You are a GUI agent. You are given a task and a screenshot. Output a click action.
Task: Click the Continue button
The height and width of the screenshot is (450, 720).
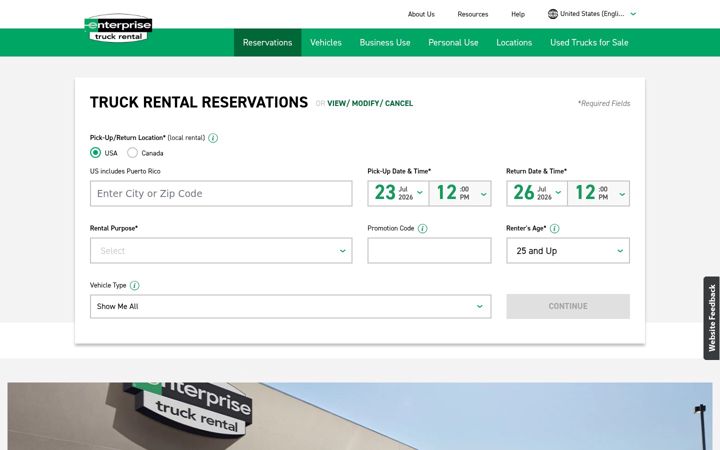tap(568, 306)
